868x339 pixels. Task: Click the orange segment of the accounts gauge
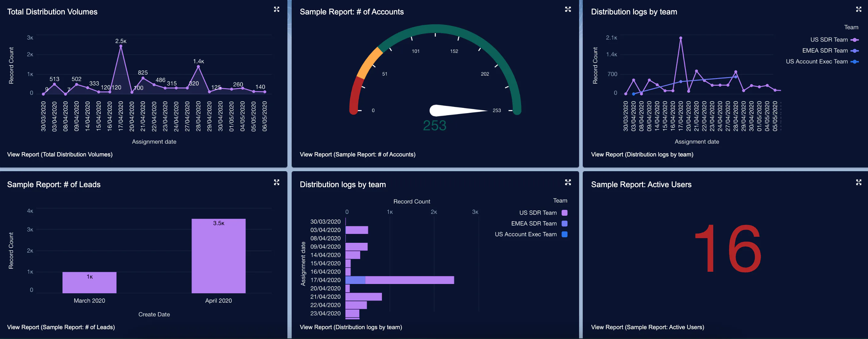tap(369, 63)
